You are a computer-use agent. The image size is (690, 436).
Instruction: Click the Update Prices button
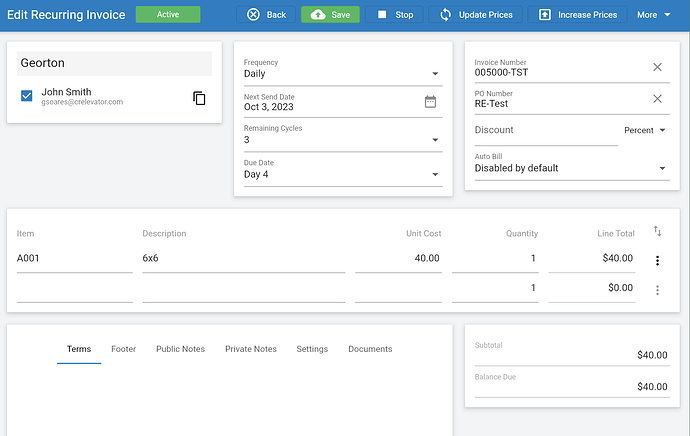(x=475, y=15)
